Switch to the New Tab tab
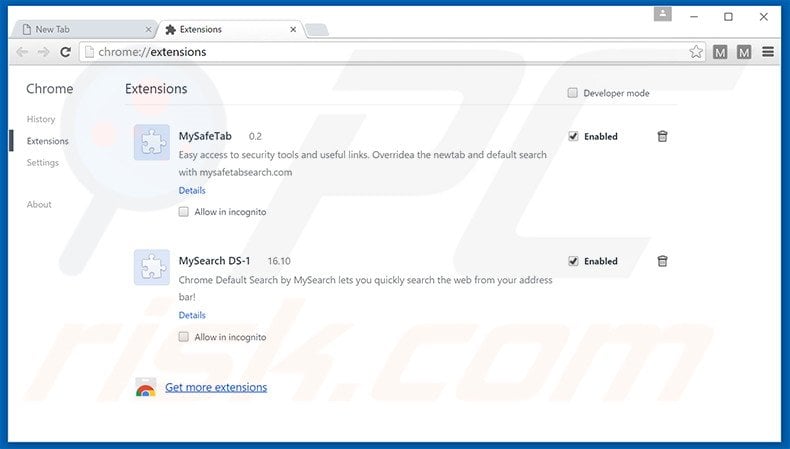The width and height of the screenshot is (790, 449). 83,30
